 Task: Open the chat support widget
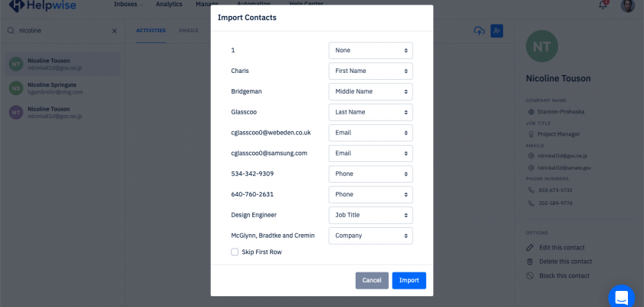click(x=622, y=297)
